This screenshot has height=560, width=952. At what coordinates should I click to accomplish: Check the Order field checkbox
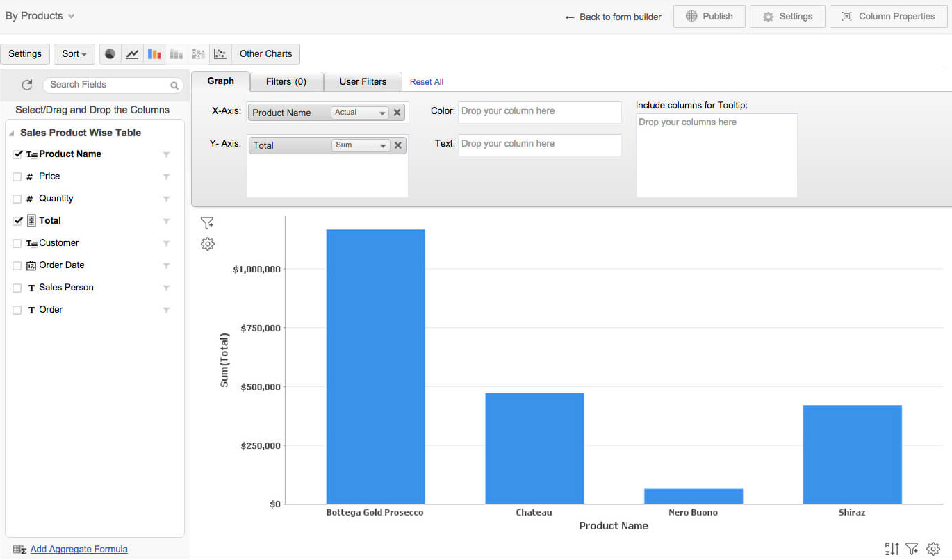pyautogui.click(x=17, y=310)
